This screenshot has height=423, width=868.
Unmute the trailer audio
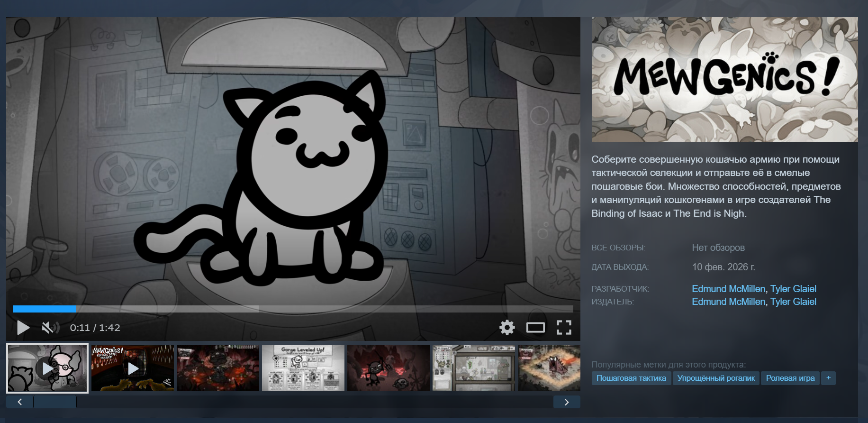tap(50, 327)
